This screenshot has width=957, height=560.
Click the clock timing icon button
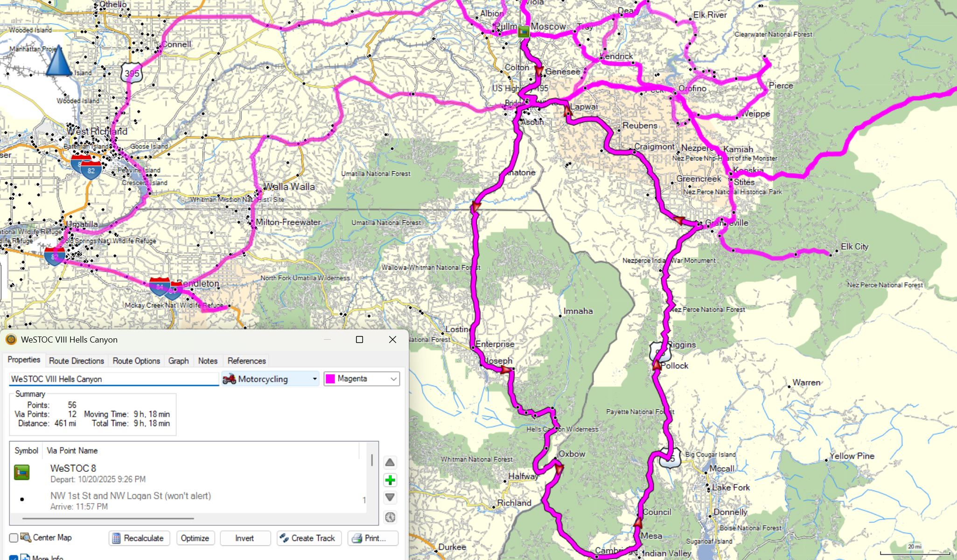coord(390,517)
